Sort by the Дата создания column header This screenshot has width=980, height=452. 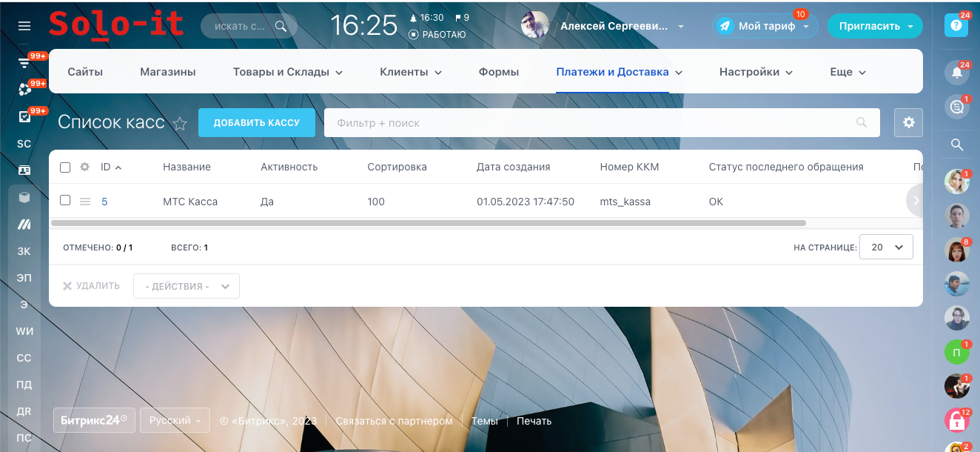(514, 167)
